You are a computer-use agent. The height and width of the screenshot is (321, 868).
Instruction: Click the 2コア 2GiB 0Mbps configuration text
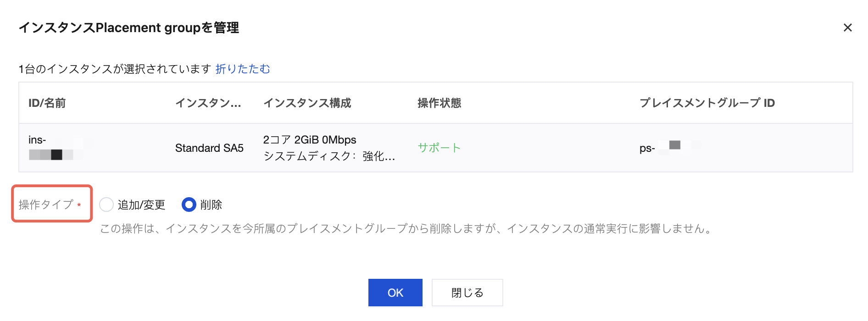pos(310,140)
